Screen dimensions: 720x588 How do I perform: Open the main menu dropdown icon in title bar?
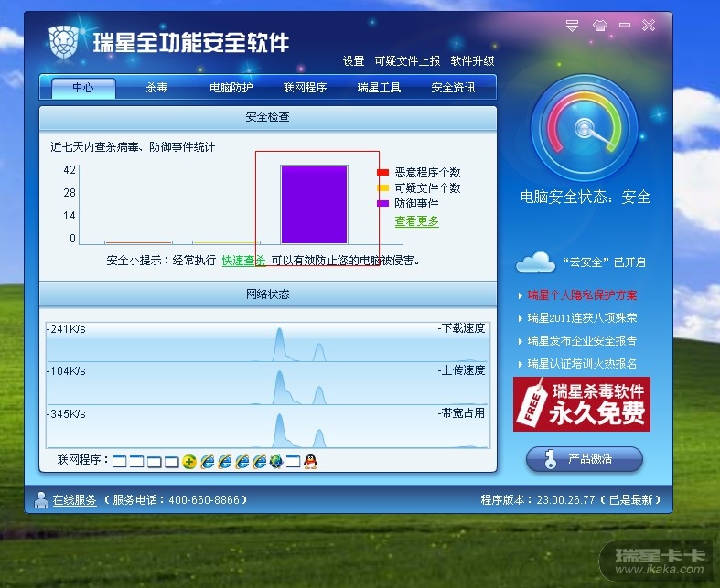click(x=572, y=26)
